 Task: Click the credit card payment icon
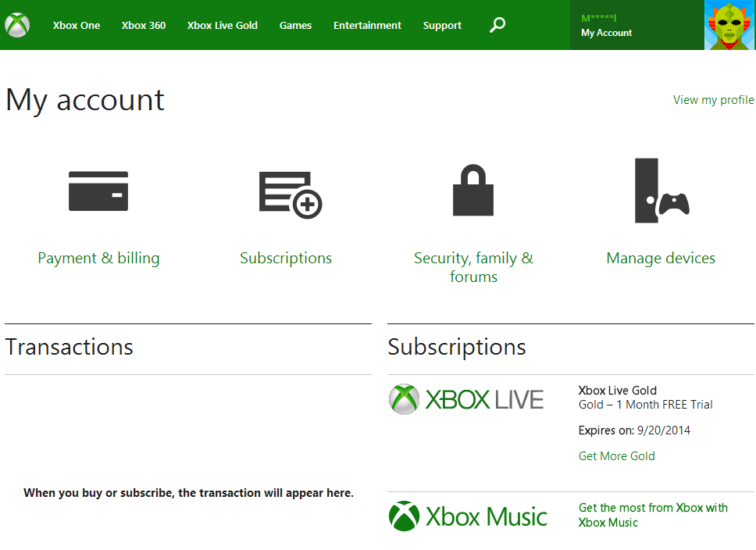click(x=98, y=191)
